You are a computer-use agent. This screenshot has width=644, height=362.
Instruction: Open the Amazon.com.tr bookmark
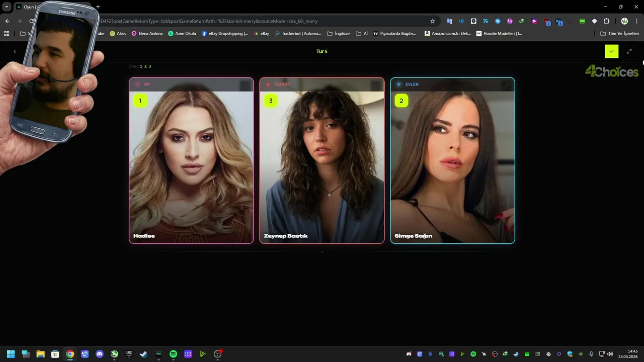pos(448,33)
